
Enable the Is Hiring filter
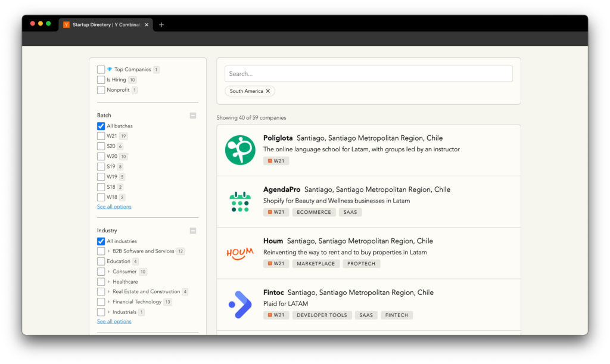(101, 79)
